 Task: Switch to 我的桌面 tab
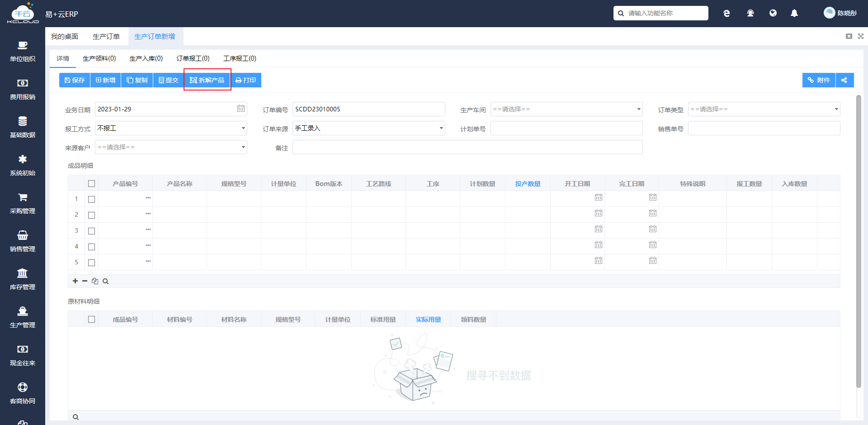tap(65, 36)
